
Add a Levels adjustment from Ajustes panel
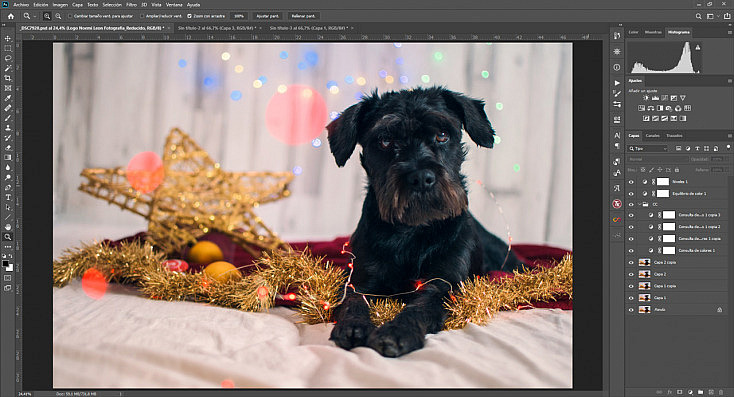pyautogui.click(x=655, y=98)
